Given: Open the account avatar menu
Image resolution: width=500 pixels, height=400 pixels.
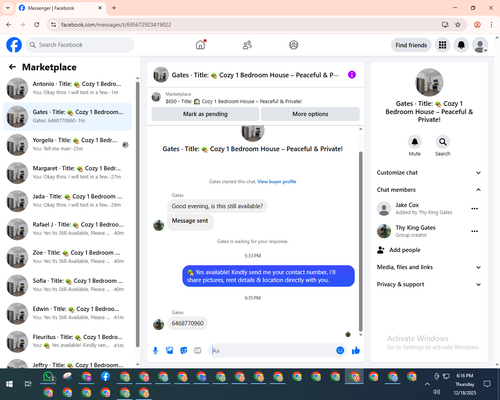Looking at the screenshot, I should 480,45.
